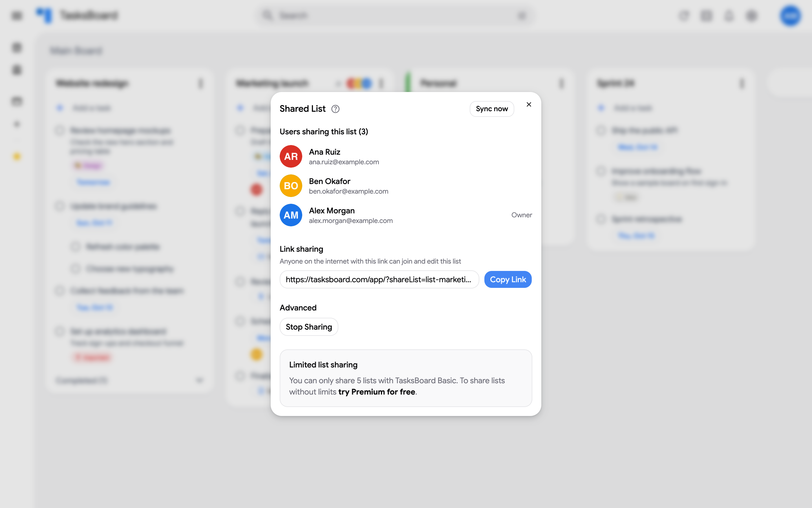Click the notifications bell icon in the header
Image resolution: width=812 pixels, height=508 pixels.
[729, 16]
